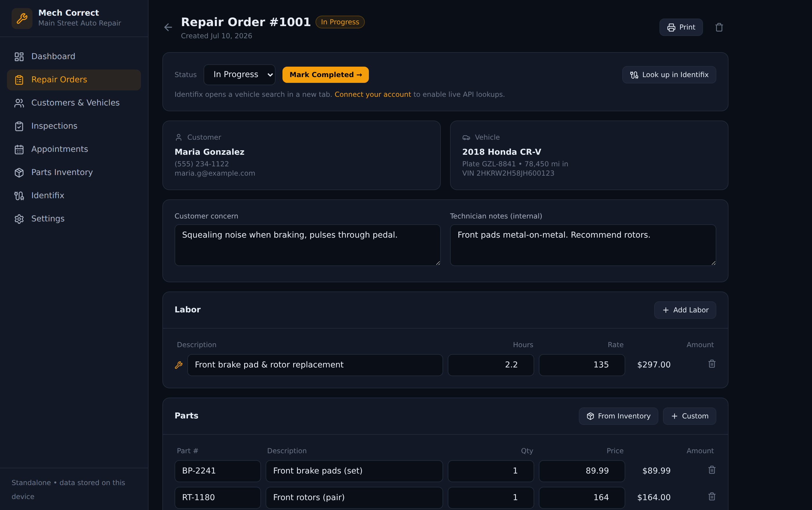Open Dashboard in the sidebar

pyautogui.click(x=74, y=57)
